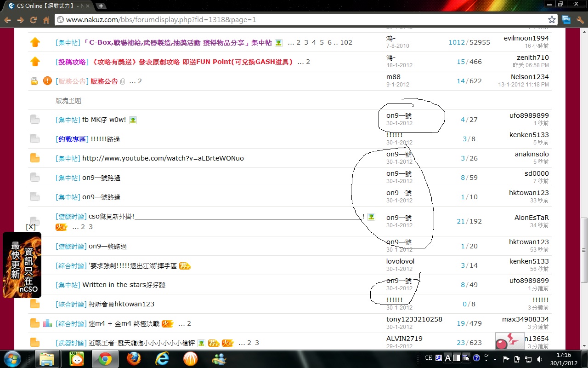Open a new browser tab
Image resolution: width=588 pixels, height=368 pixels.
point(101,6)
